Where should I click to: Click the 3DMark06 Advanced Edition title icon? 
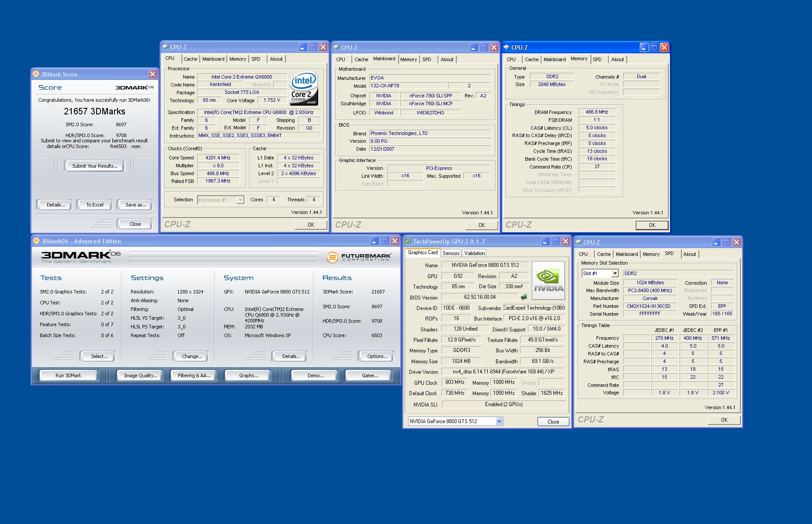click(36, 241)
